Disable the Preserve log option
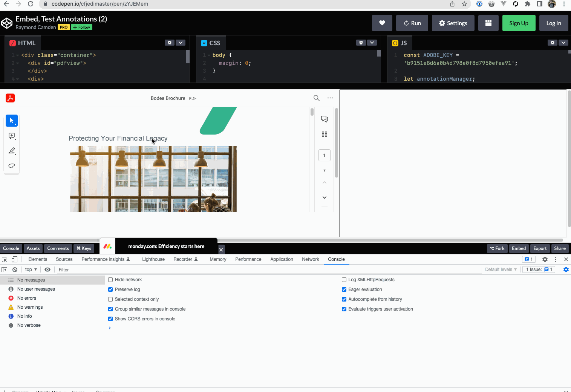The height and width of the screenshot is (392, 571). [110, 289]
